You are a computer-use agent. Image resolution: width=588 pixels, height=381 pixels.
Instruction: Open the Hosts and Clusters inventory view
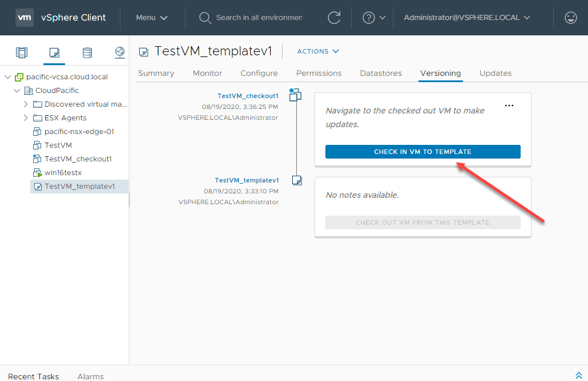[x=22, y=52]
